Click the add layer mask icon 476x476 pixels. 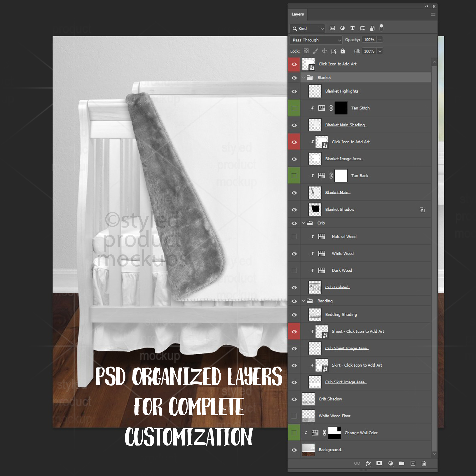coord(379,463)
